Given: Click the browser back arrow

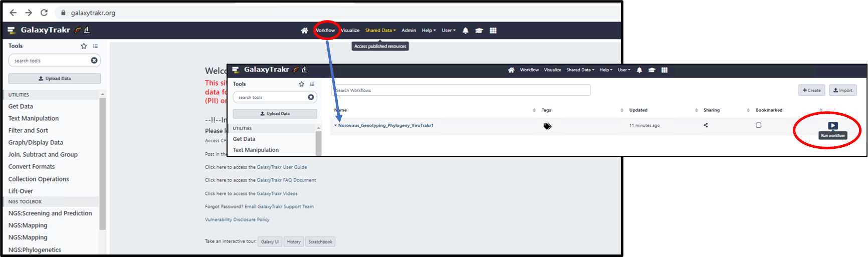Looking at the screenshot, I should (13, 13).
